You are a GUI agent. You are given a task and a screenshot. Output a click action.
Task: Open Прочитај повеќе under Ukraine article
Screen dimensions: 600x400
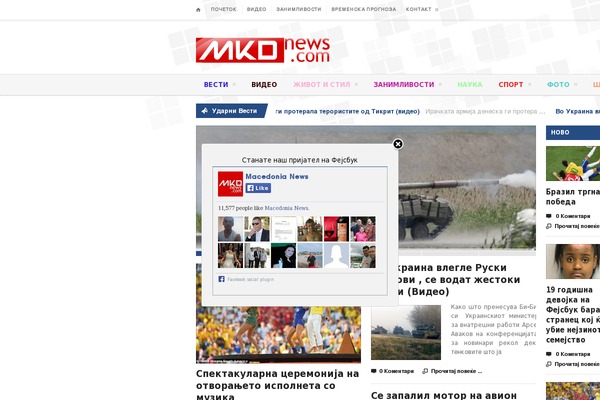coord(456,371)
